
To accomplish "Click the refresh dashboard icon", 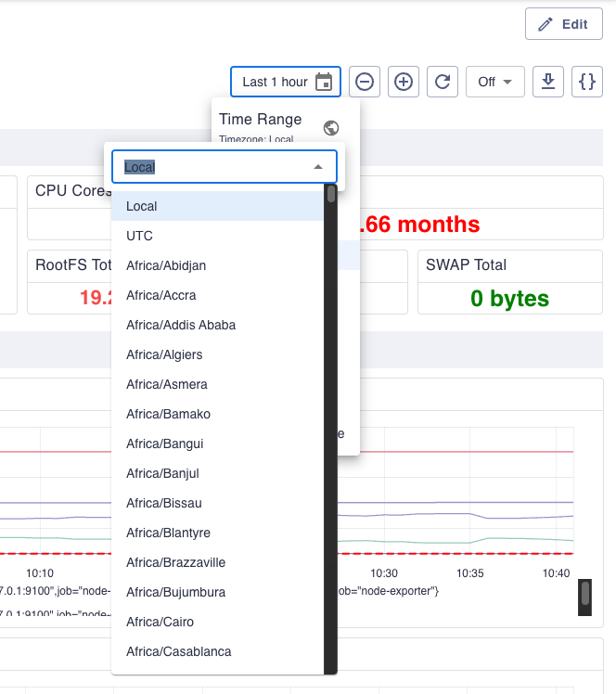I will pyautogui.click(x=443, y=82).
